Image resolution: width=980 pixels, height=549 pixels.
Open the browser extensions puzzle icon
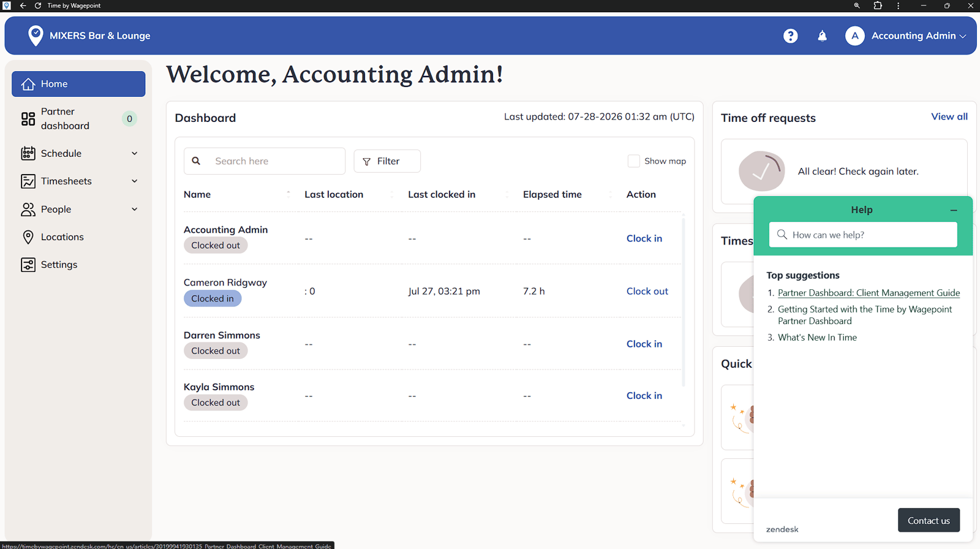(x=878, y=6)
